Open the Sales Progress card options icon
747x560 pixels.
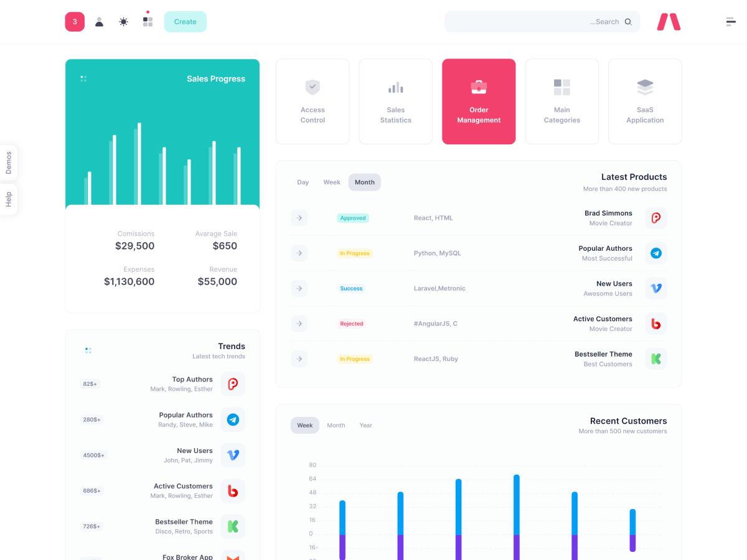coord(83,79)
